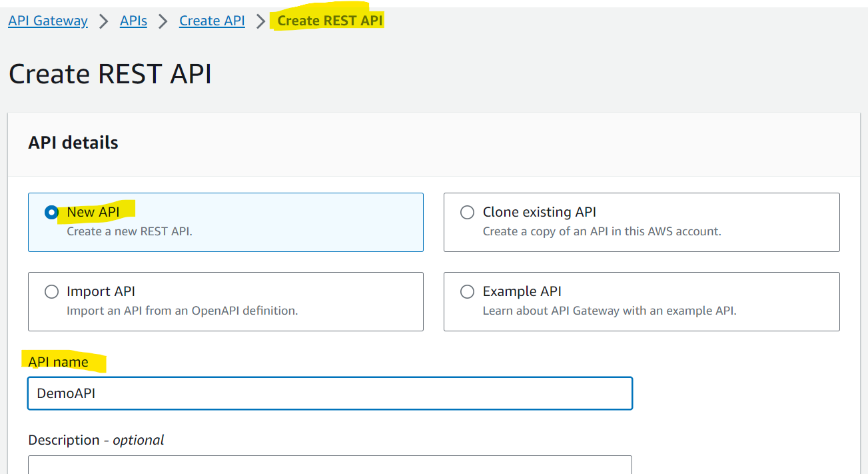Select the New API radio button
Viewport: 868px width, 474px height.
(51, 212)
